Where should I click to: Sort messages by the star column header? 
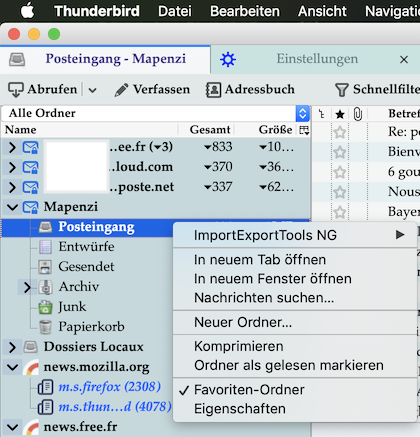(x=340, y=114)
